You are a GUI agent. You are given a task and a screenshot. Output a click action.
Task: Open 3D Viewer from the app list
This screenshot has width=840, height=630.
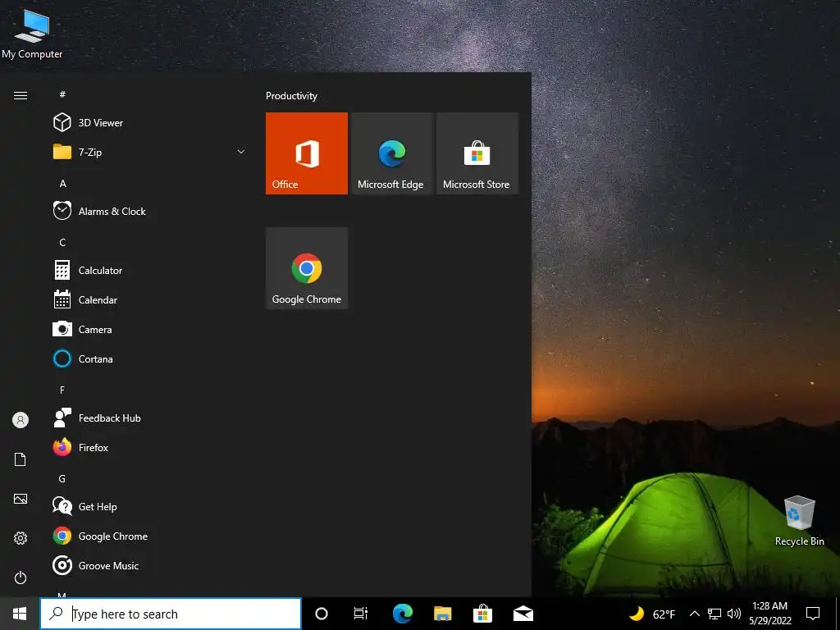pos(150,123)
